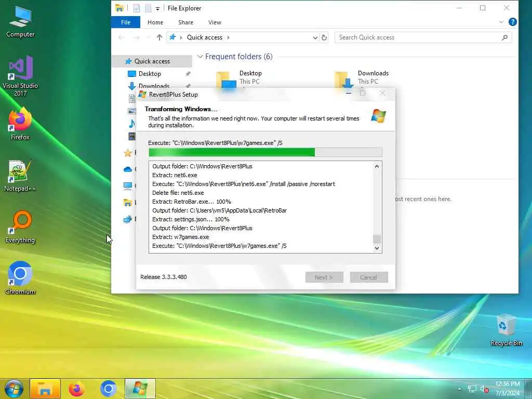The height and width of the screenshot is (399, 532).
Task: Select Quick access in the navigation pane
Action: point(152,61)
